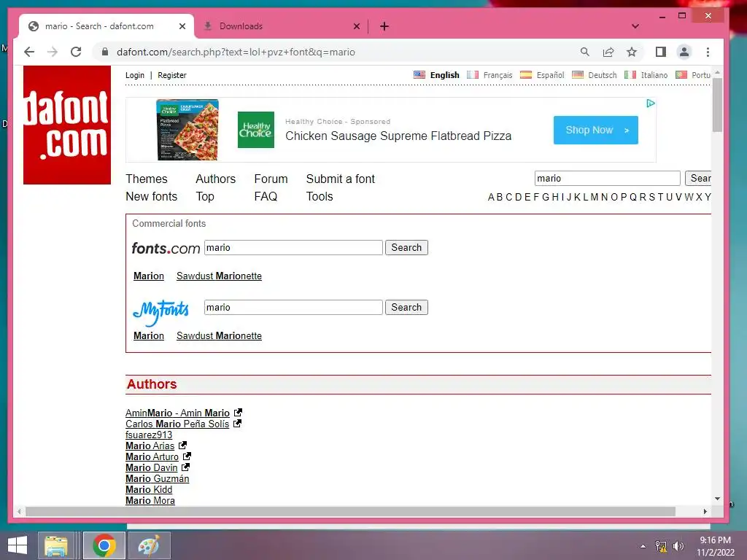Open the Windows Start button

[x=18, y=545]
